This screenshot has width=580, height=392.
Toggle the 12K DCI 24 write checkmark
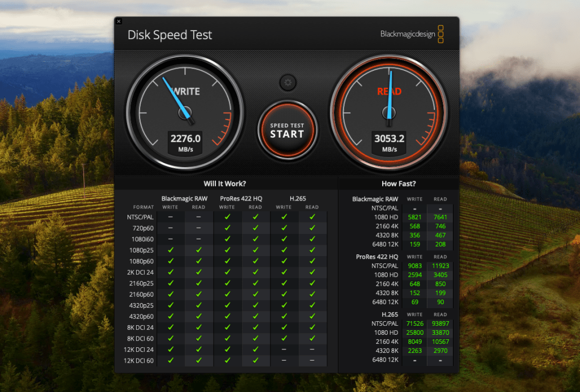[170, 350]
